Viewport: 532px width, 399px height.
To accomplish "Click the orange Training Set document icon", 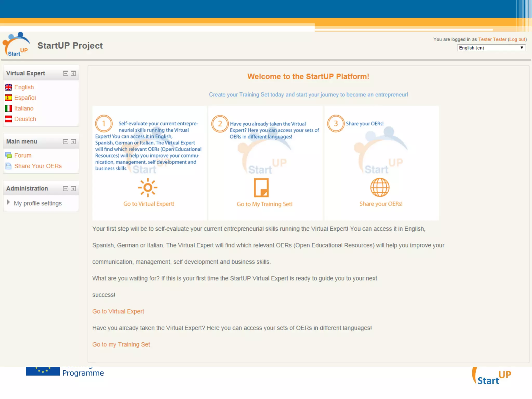I will click(x=261, y=188).
